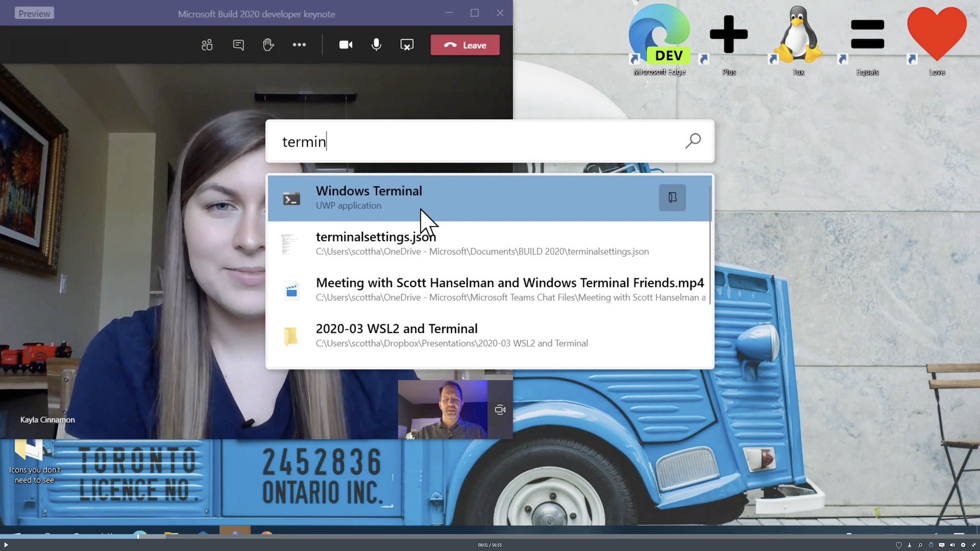Open video comments via the chat bubble icon
This screenshot has width=980, height=551.
942,545
